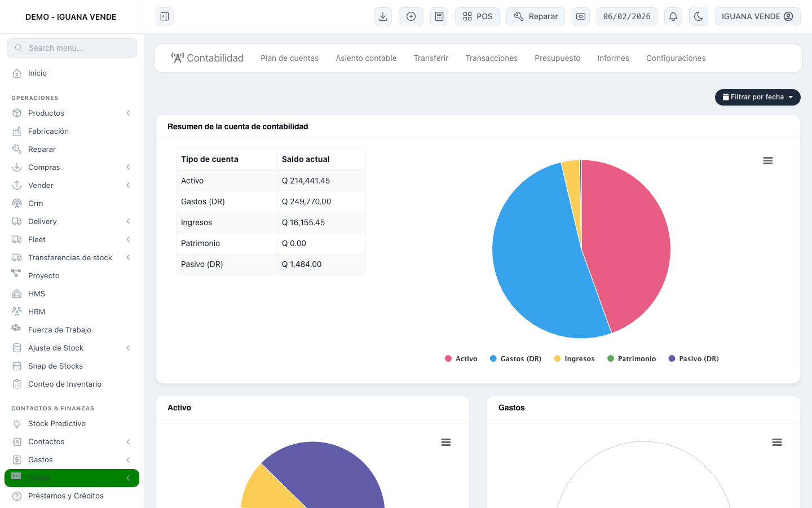Click the Contabilidad heading link
The height and width of the screenshot is (508, 812).
[x=208, y=58]
